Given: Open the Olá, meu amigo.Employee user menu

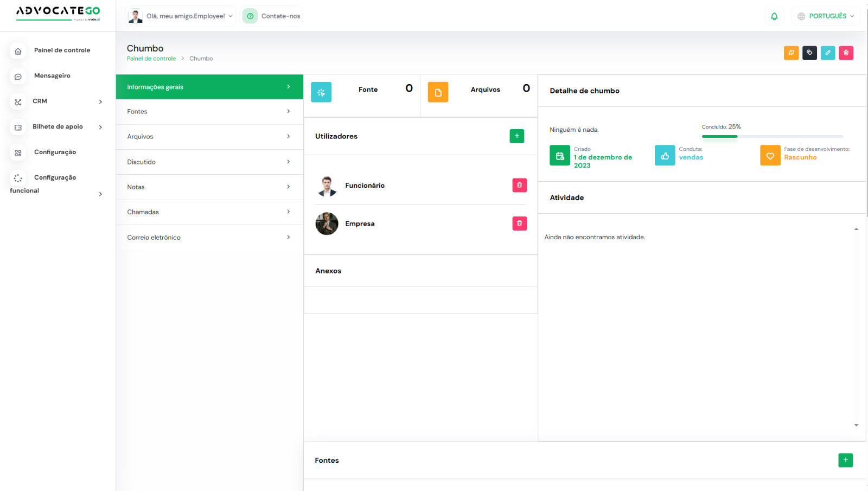Looking at the screenshot, I should (181, 16).
